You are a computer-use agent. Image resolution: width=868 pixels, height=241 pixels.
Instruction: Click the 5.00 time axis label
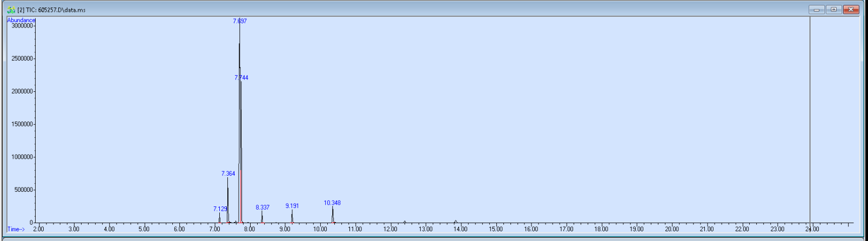[144, 229]
